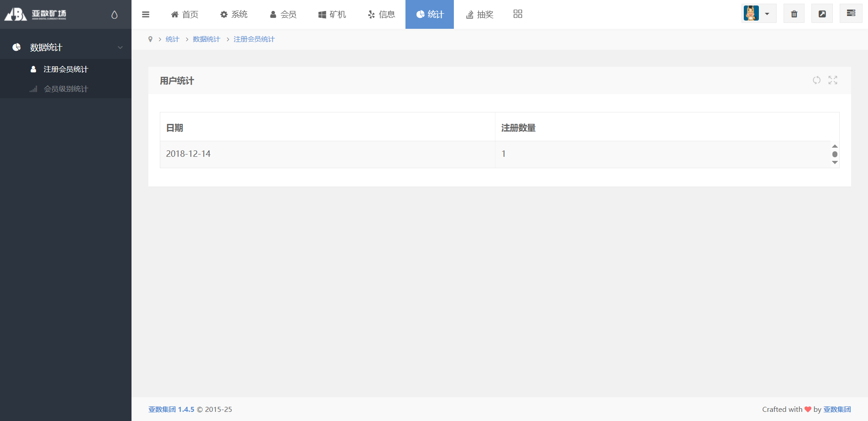Viewport: 868px width, 421px height.
Task: Click the trash icon in top bar
Action: (794, 14)
